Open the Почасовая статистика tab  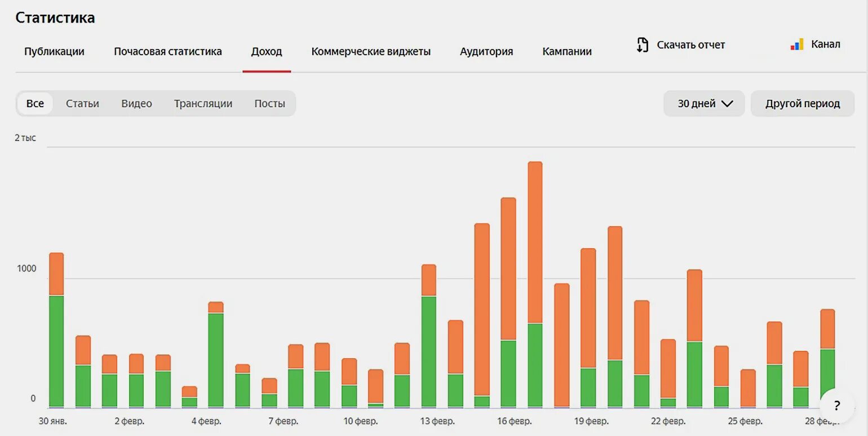pos(167,51)
